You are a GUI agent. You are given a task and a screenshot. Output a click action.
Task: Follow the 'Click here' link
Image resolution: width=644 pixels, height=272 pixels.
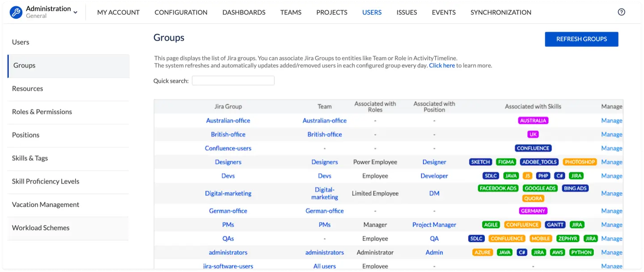click(441, 66)
